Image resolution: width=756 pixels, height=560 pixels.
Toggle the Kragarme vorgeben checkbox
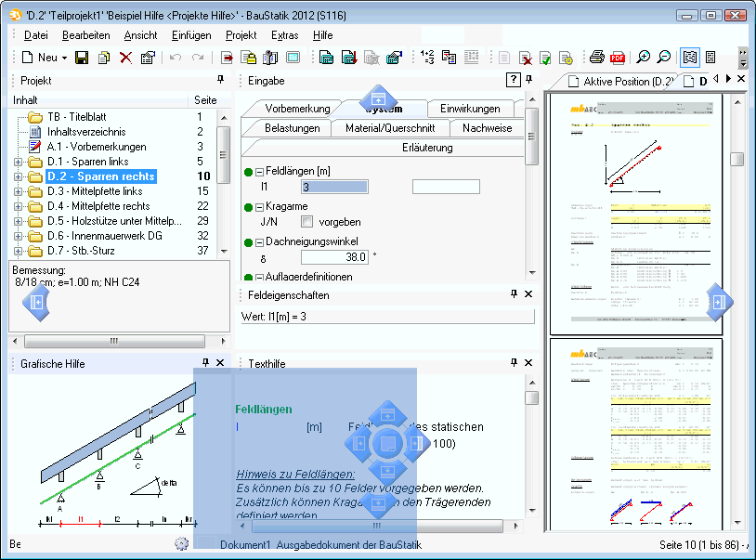(x=306, y=222)
